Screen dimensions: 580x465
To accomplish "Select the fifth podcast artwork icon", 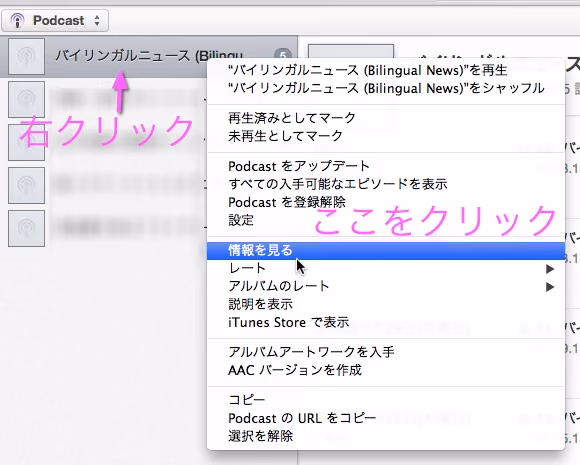I will [x=27, y=228].
